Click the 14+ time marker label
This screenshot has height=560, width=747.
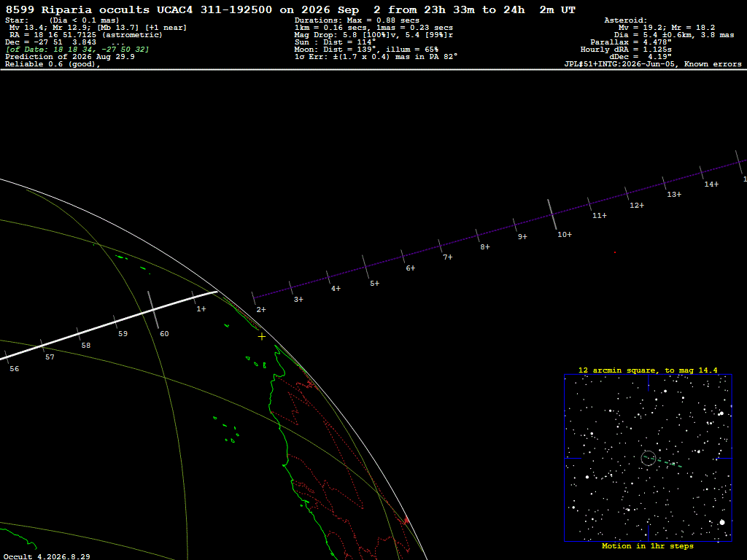coord(711,184)
